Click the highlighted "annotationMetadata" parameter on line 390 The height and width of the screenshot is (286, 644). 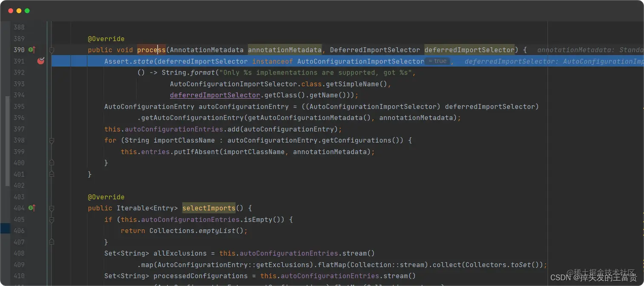(x=285, y=50)
